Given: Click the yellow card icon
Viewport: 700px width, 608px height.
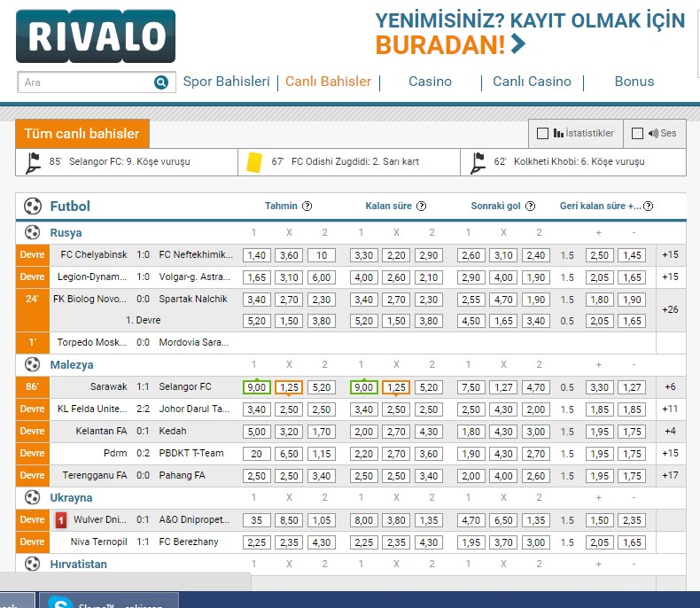Looking at the screenshot, I should (x=254, y=162).
